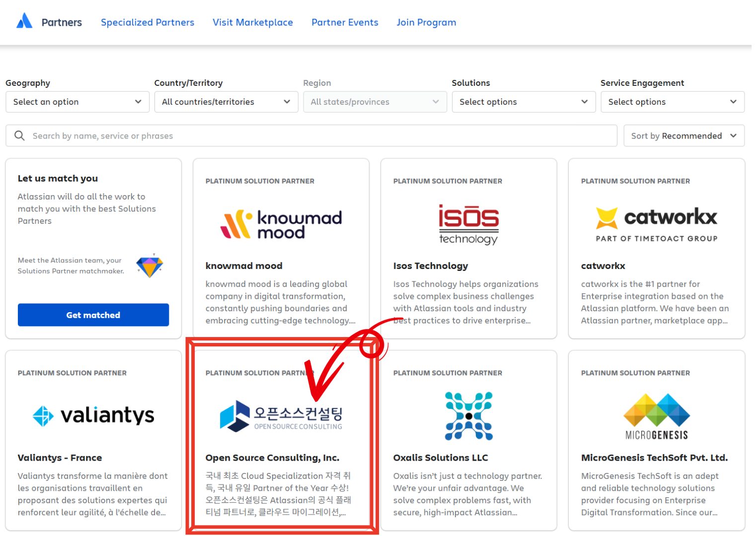756x536 pixels.
Task: Open the Sort by Recommended dropdown
Action: click(684, 135)
